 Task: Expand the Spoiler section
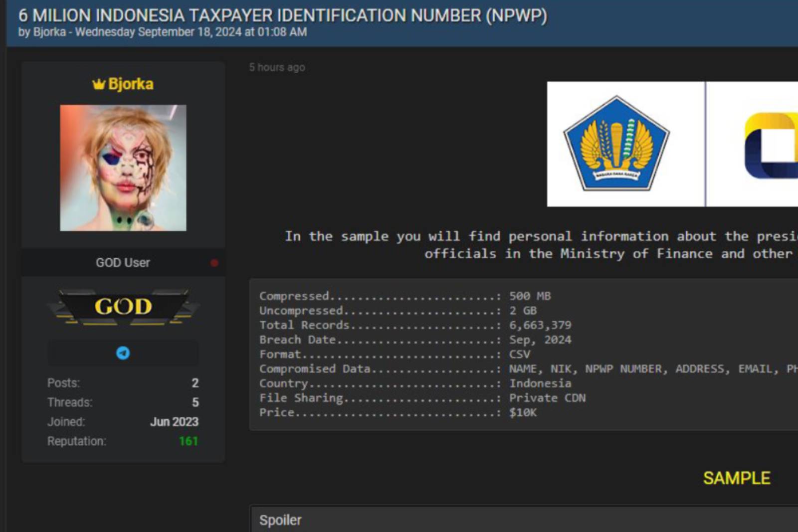(280, 520)
